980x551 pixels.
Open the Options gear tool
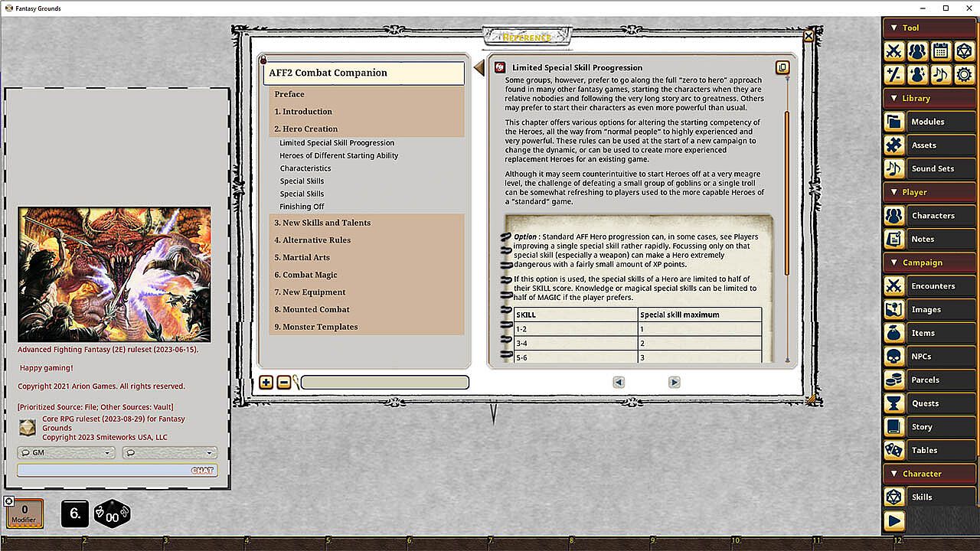point(965,74)
